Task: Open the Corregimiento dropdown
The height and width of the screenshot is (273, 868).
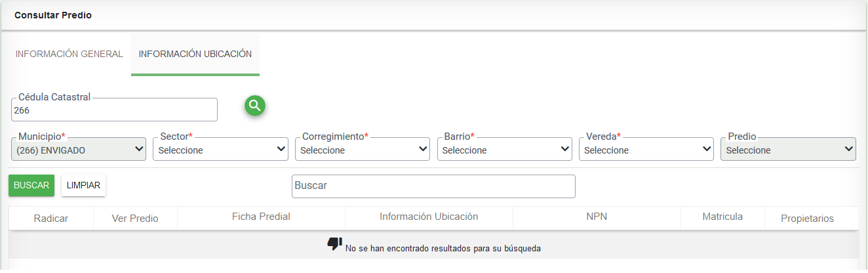Action: (363, 150)
